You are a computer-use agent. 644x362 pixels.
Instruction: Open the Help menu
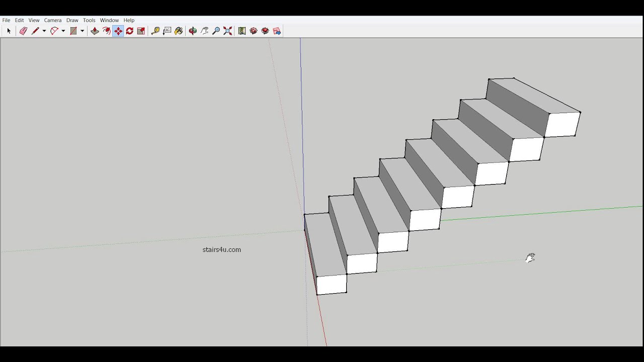129,20
